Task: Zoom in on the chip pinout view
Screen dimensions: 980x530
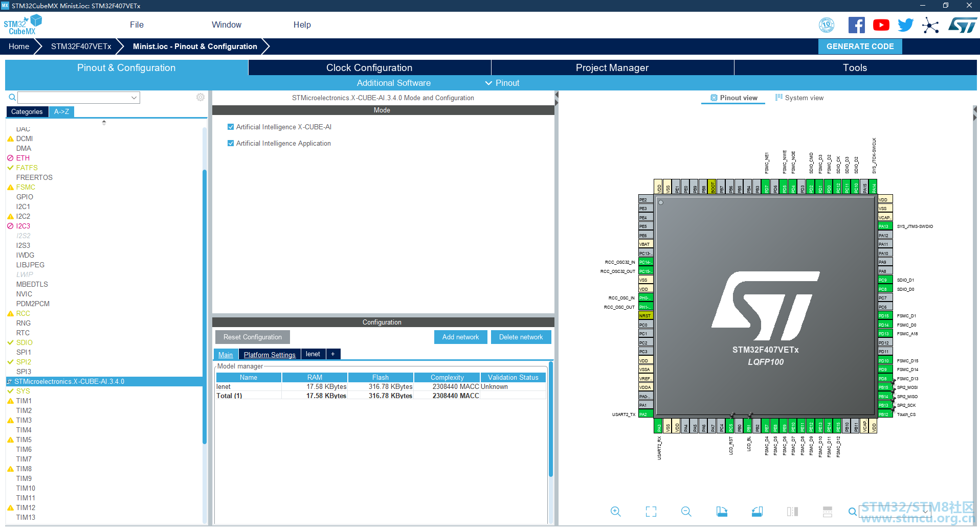Action: click(616, 512)
